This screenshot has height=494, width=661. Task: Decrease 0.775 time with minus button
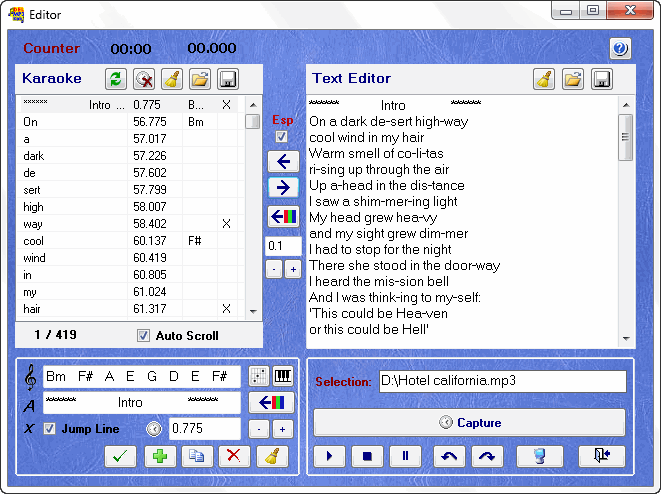tap(258, 429)
